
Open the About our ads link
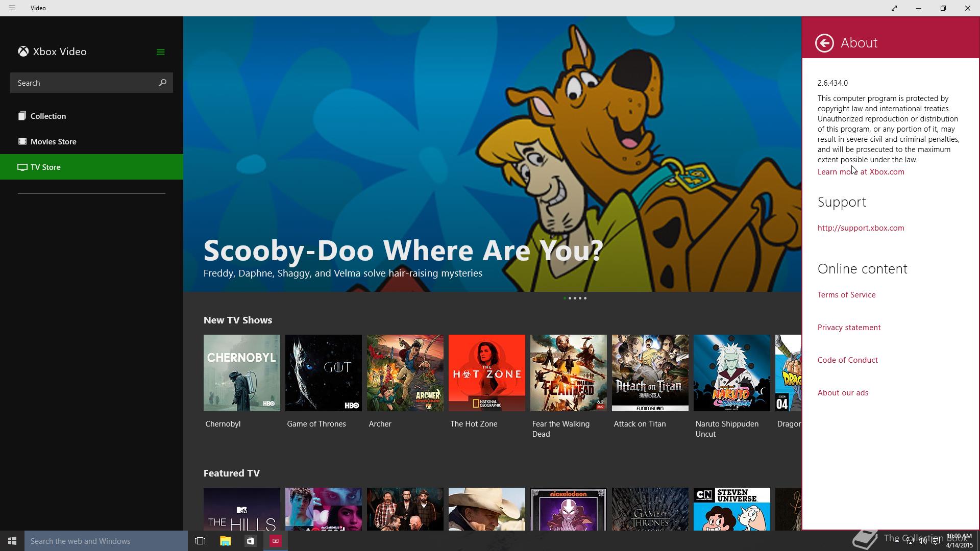pos(843,393)
